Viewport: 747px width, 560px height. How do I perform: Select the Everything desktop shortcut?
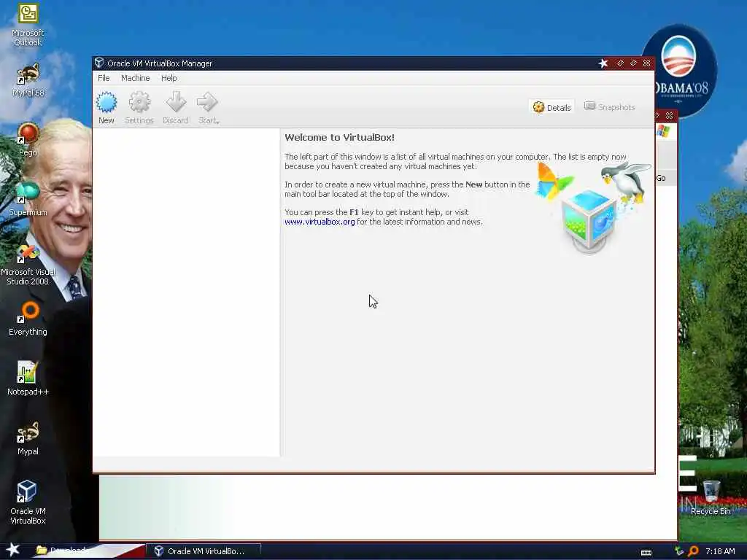28,319
